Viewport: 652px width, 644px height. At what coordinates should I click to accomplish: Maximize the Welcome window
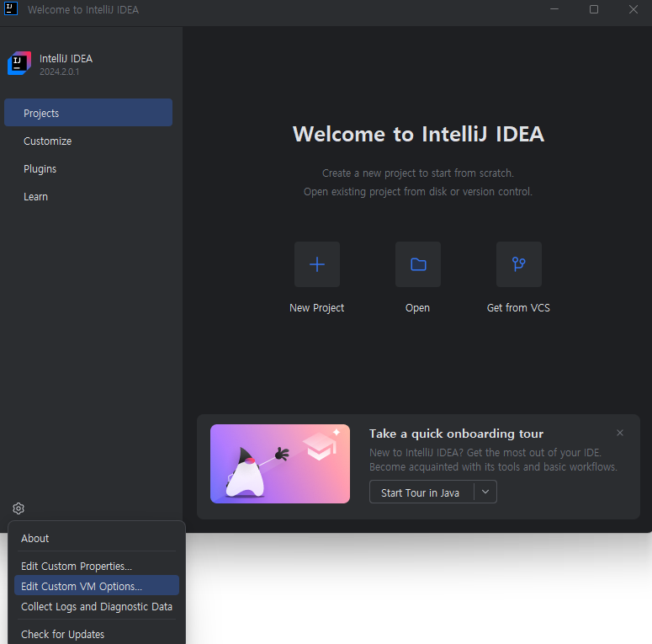(x=594, y=9)
